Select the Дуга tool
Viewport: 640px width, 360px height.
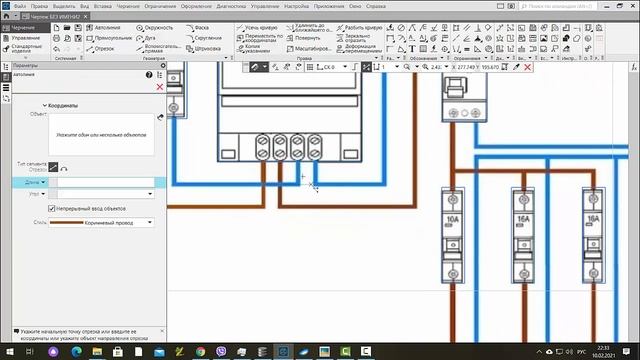tap(146, 38)
